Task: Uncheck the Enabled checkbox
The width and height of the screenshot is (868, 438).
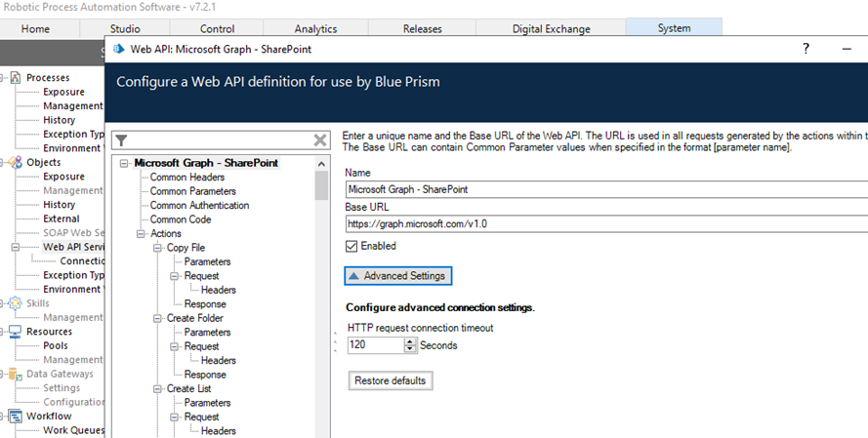Action: (352, 246)
